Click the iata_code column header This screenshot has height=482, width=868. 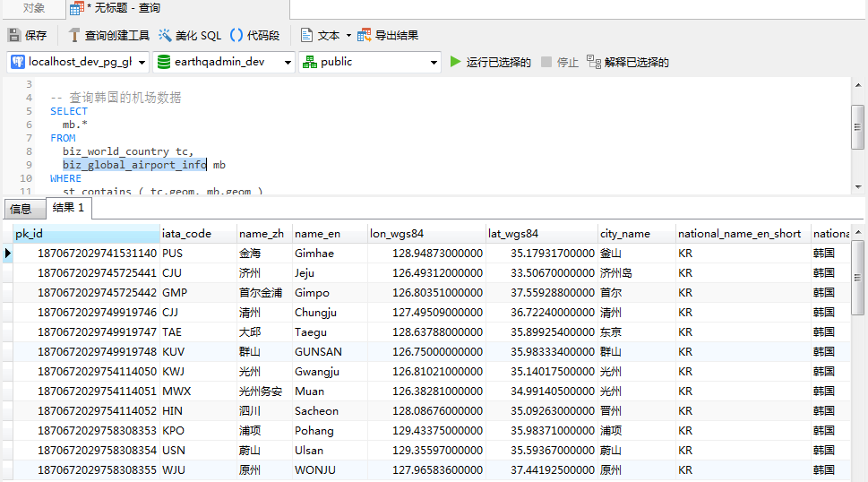coord(198,234)
